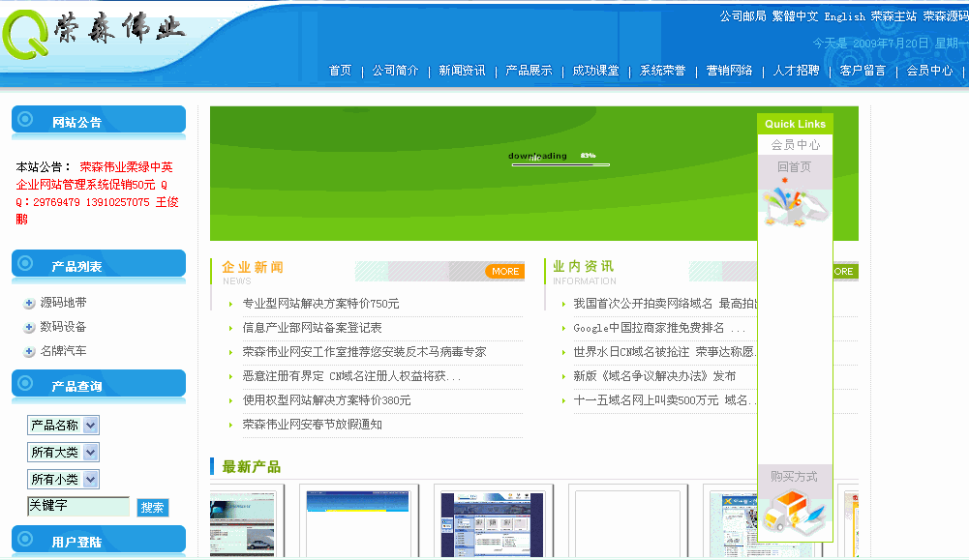Open 公司简介 in the navigation menu
Viewport: 969px width, 560px height.
click(x=395, y=71)
